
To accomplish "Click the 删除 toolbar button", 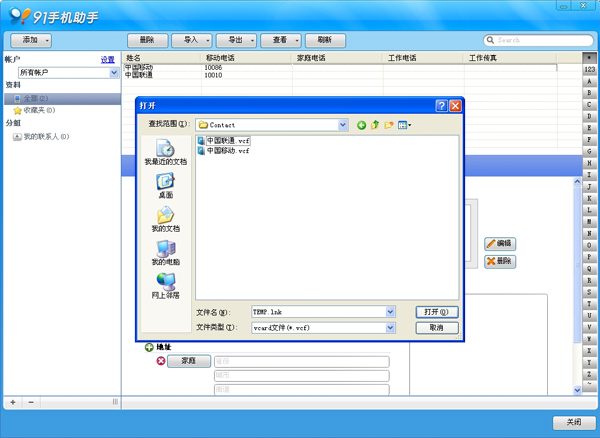I will click(x=147, y=40).
